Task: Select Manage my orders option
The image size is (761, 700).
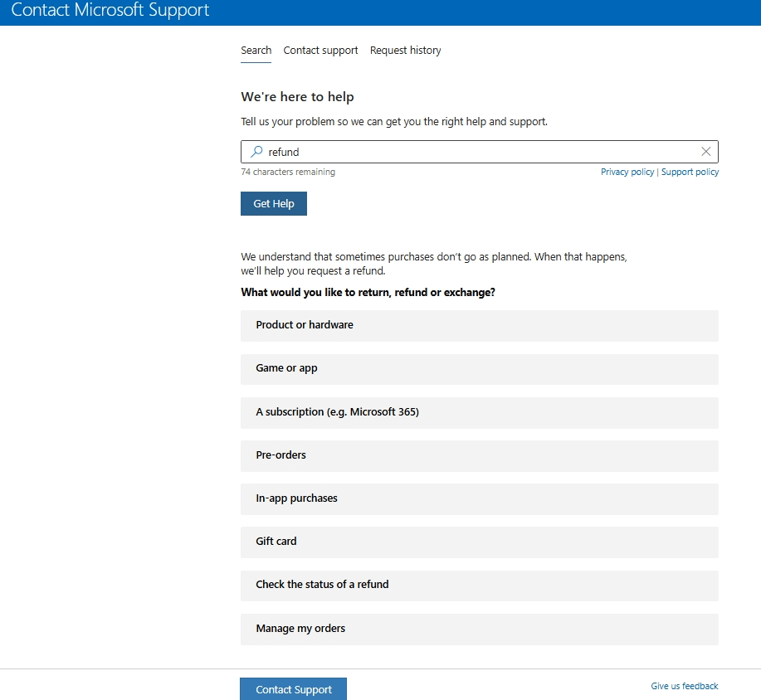Action: 480,629
